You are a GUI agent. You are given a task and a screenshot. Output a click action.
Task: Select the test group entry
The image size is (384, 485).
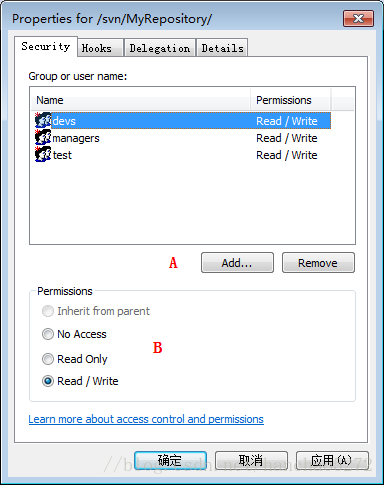(x=181, y=155)
